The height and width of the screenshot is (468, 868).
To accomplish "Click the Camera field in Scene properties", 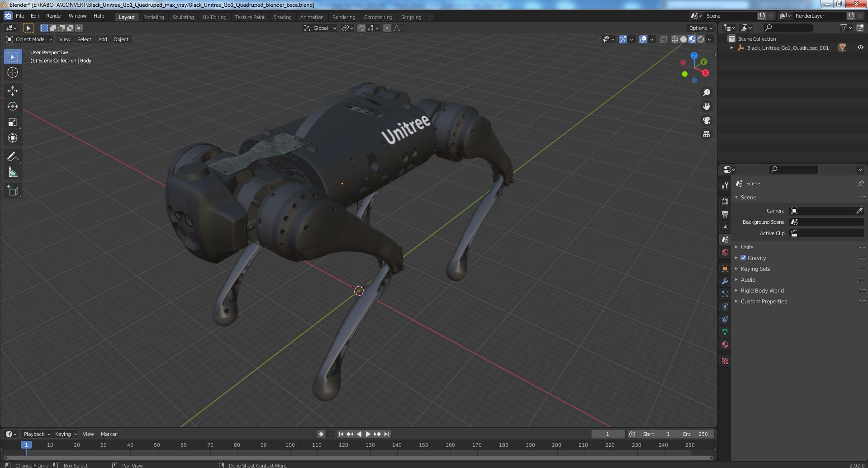I will tap(826, 211).
